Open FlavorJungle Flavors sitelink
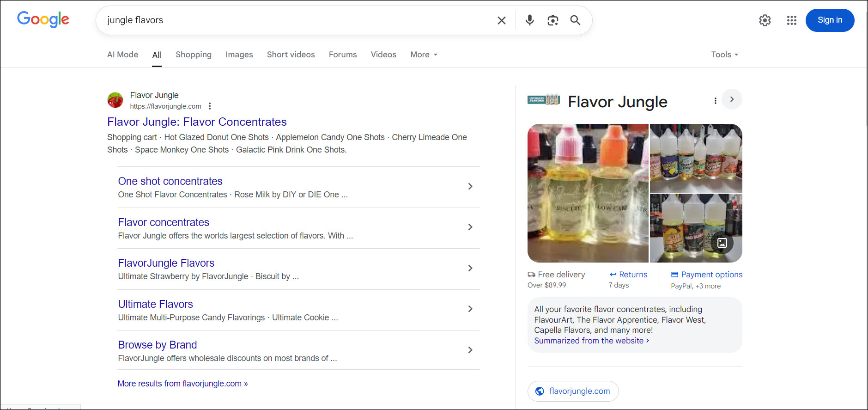 166,263
